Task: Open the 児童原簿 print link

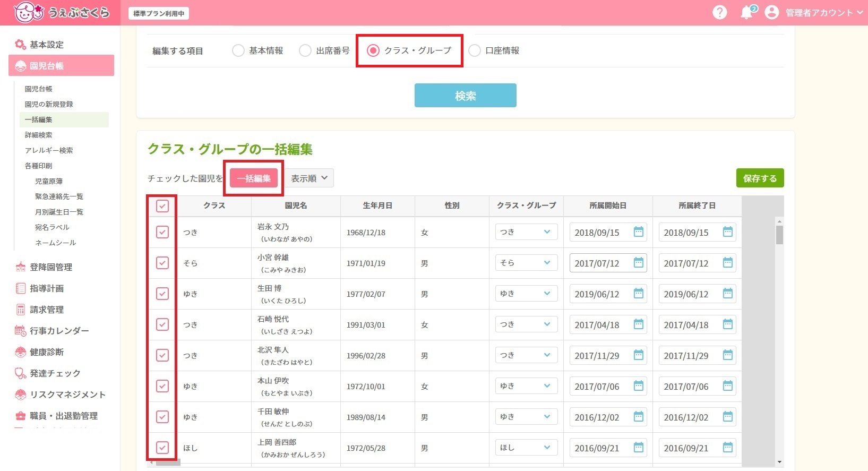Action: (x=49, y=181)
